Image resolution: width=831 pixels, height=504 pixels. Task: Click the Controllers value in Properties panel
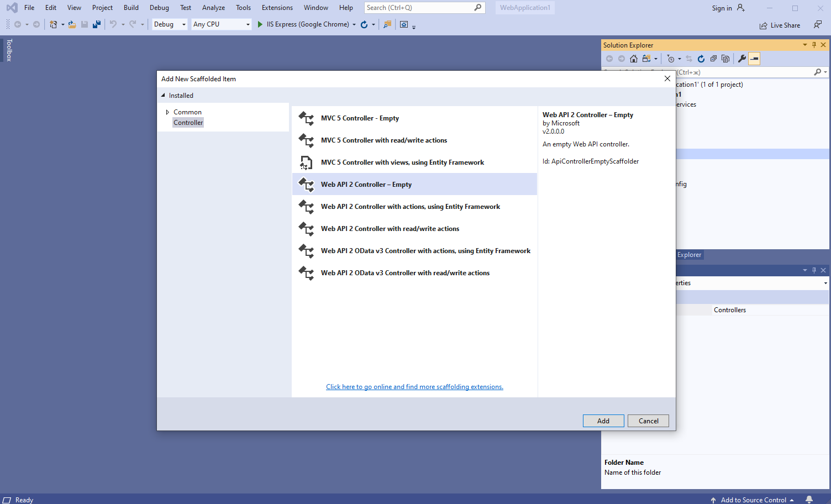(x=729, y=310)
